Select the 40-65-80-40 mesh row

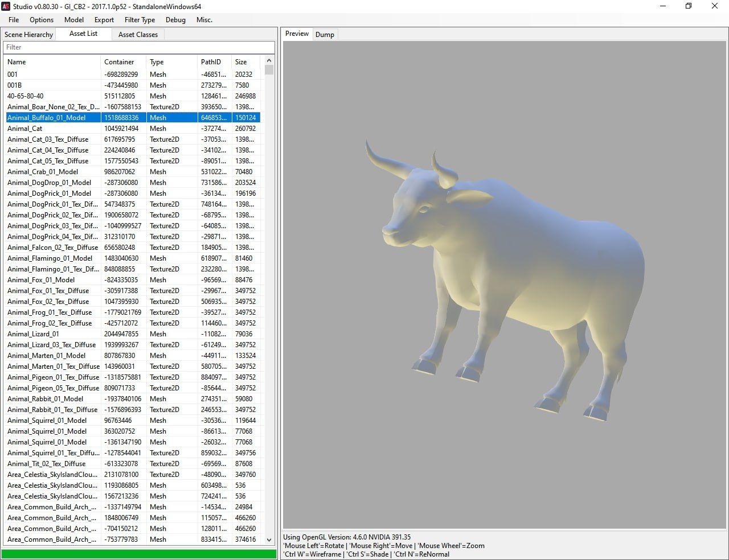[x=133, y=96]
